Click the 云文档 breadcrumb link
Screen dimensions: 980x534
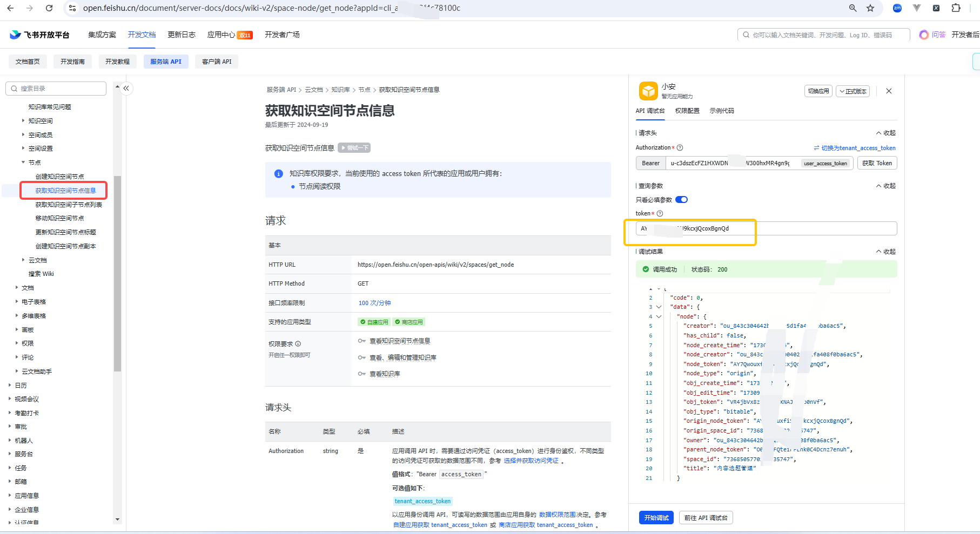314,90
